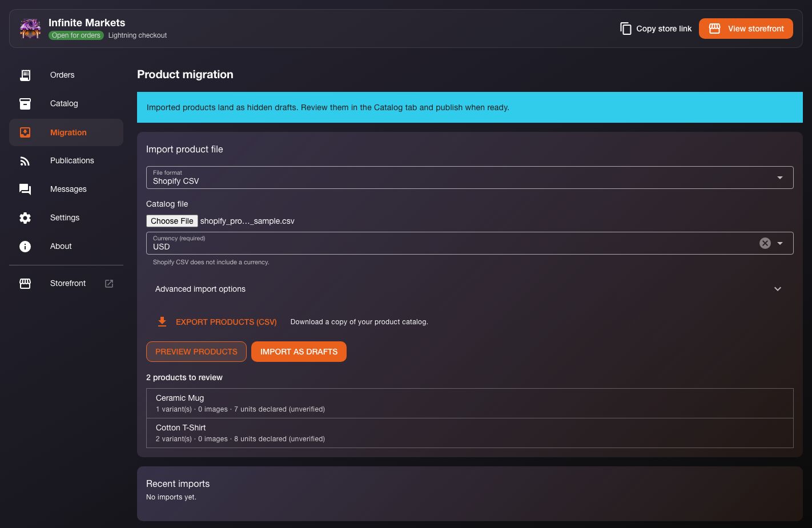Viewport: 812px width, 528px height.
Task: Click the 'No imports yet.' text
Action: click(171, 497)
